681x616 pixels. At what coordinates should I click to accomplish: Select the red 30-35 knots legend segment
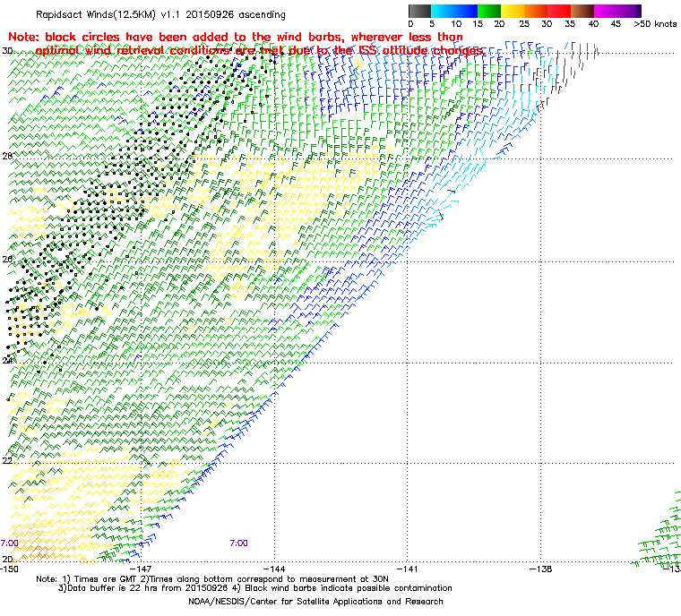[559, 11]
